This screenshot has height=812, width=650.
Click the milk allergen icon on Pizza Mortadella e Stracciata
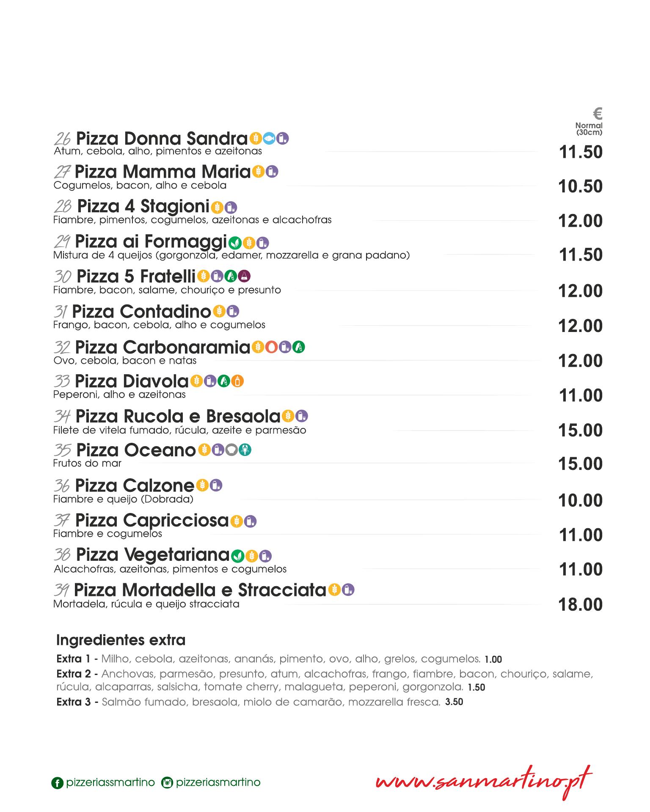(x=348, y=590)
